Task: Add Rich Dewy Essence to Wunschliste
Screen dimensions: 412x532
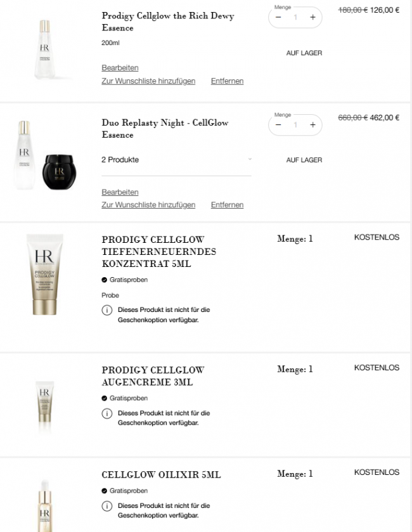Action: 148,81
